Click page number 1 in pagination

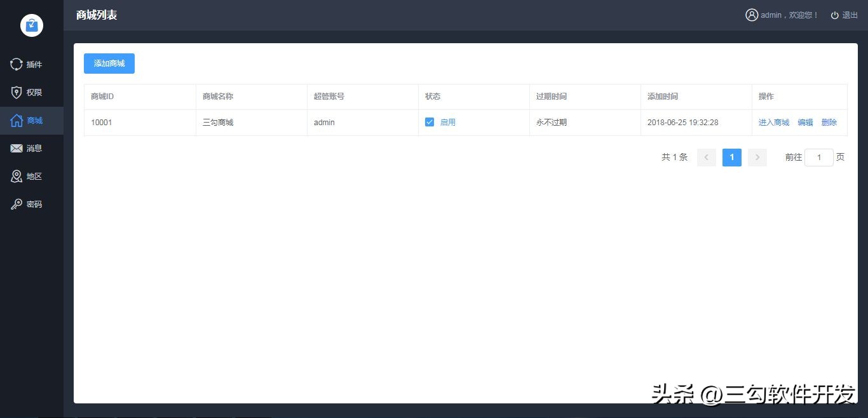(731, 157)
